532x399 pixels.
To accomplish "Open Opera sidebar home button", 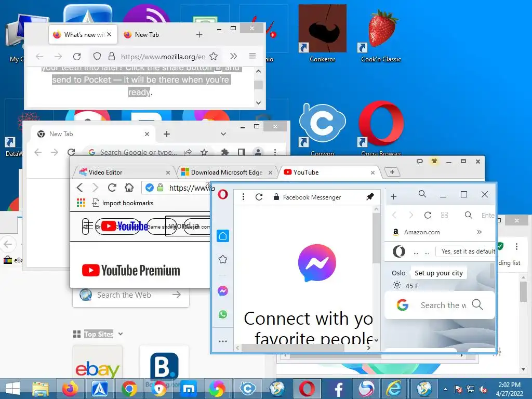I will tap(223, 236).
